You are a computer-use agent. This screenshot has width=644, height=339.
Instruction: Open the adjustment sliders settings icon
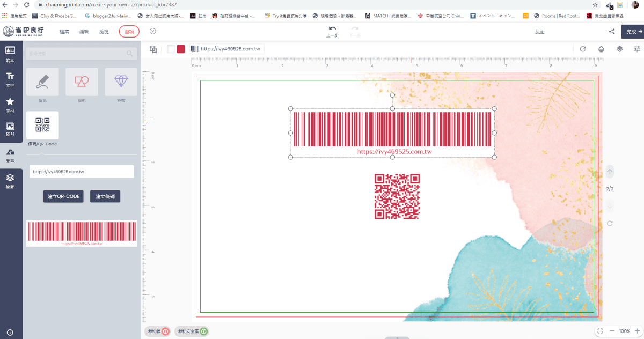637,49
